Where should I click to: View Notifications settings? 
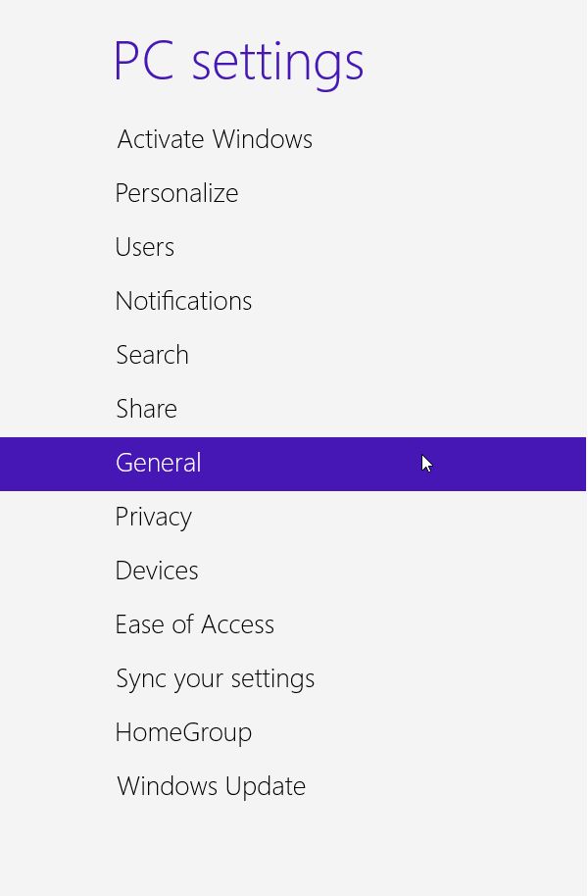(183, 302)
